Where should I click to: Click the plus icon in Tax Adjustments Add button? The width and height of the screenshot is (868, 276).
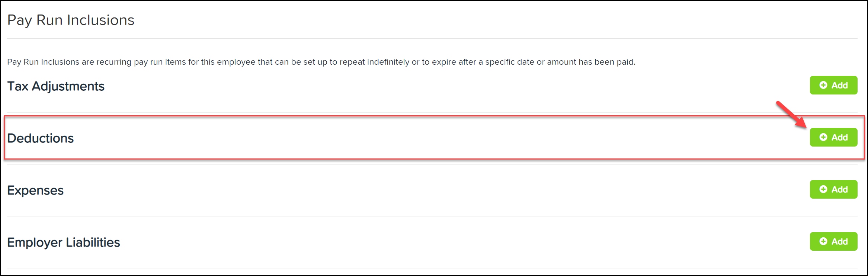pyautogui.click(x=823, y=85)
